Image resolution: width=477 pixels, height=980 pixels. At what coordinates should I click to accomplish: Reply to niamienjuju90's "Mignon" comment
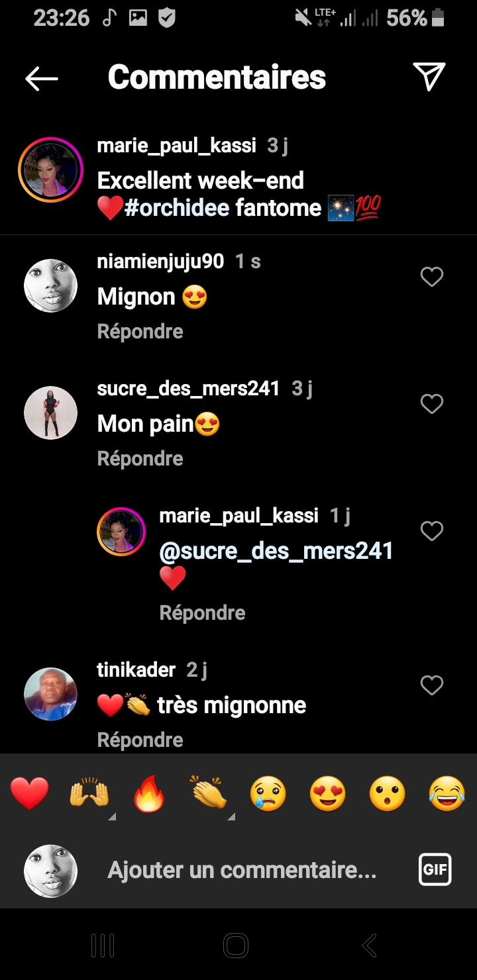(x=140, y=331)
